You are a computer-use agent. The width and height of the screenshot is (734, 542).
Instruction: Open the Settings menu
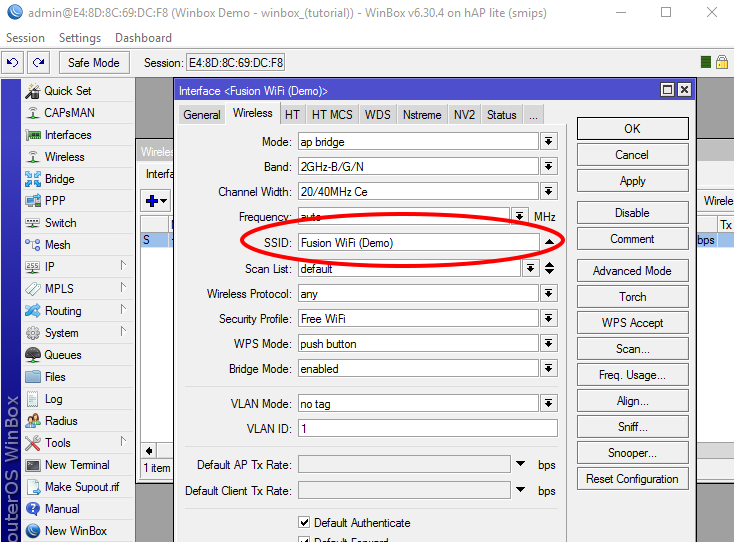(80, 38)
